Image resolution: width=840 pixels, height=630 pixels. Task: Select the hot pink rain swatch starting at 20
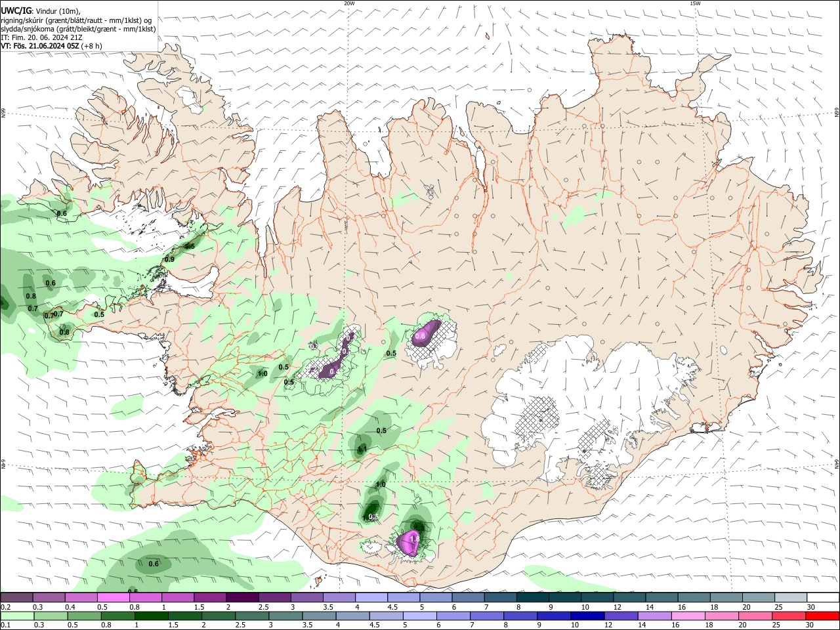point(755,616)
